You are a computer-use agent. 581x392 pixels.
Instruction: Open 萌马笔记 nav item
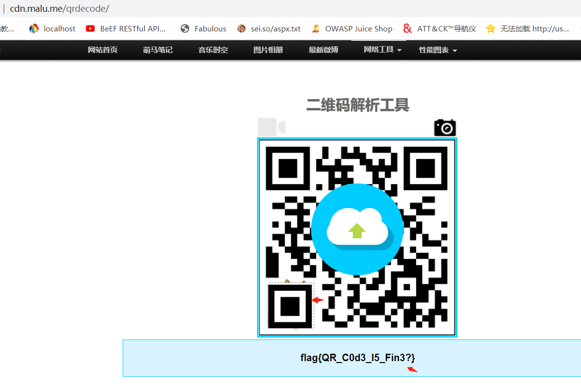[x=158, y=50]
